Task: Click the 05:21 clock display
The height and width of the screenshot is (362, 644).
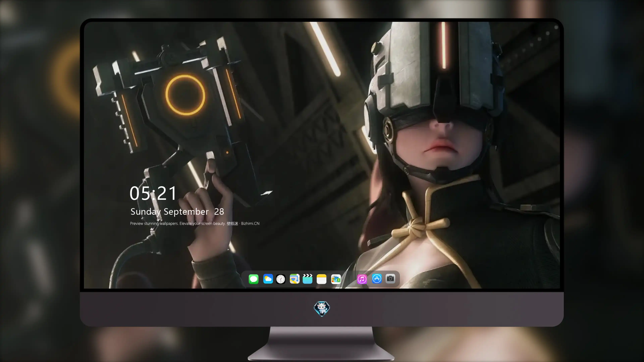Action: tap(153, 193)
